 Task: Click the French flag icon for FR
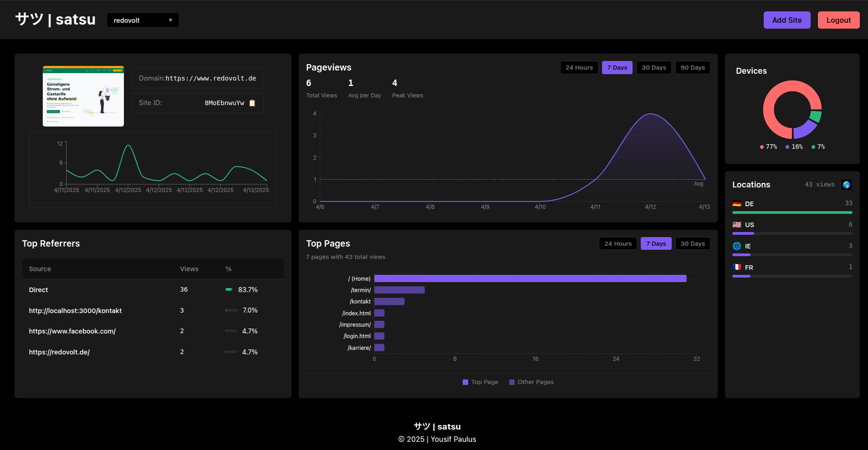tap(737, 267)
